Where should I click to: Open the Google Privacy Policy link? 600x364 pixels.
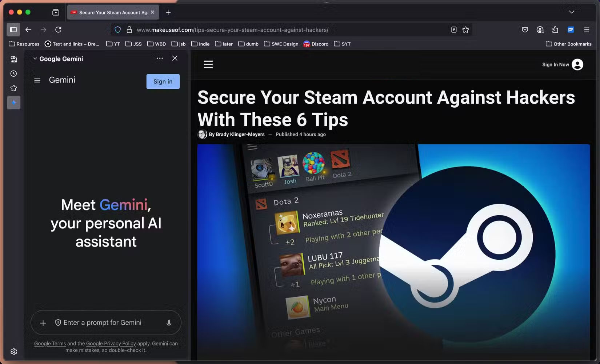click(111, 343)
